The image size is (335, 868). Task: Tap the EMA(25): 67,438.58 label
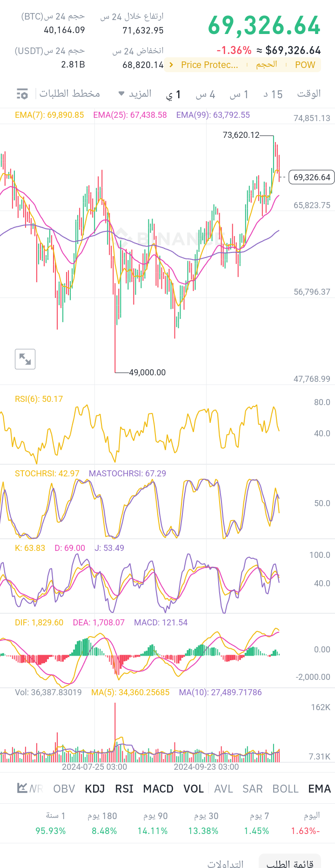(130, 115)
